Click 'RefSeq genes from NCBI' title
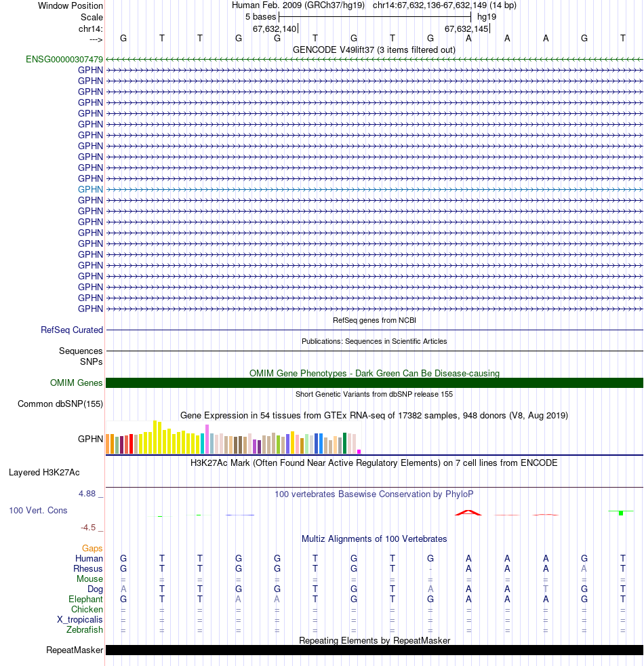This screenshot has height=666, width=644. pyautogui.click(x=374, y=320)
